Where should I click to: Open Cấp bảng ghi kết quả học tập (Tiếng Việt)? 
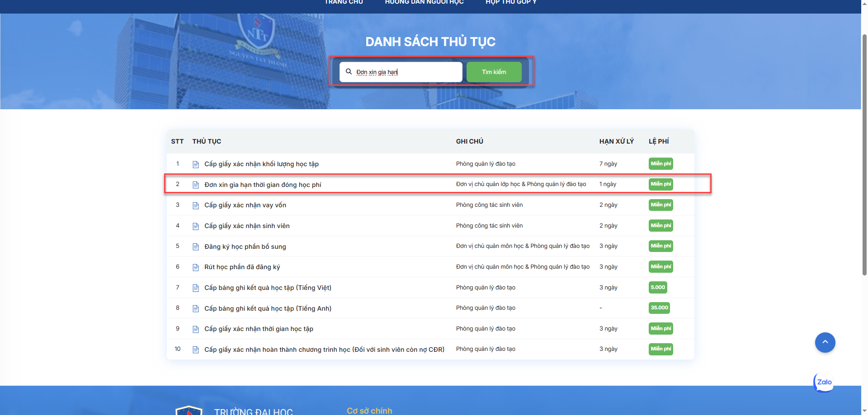[x=268, y=288]
